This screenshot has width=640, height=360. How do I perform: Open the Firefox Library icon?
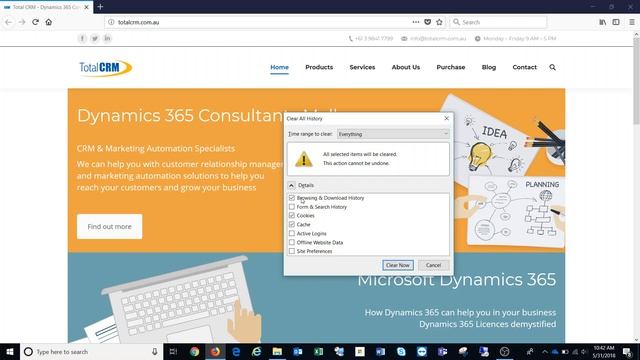click(x=602, y=22)
